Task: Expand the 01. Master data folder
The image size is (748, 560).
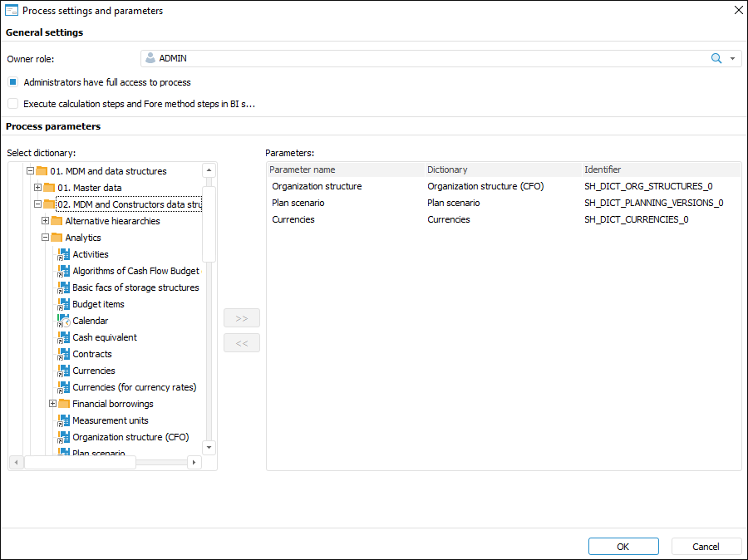Action: 37,188
